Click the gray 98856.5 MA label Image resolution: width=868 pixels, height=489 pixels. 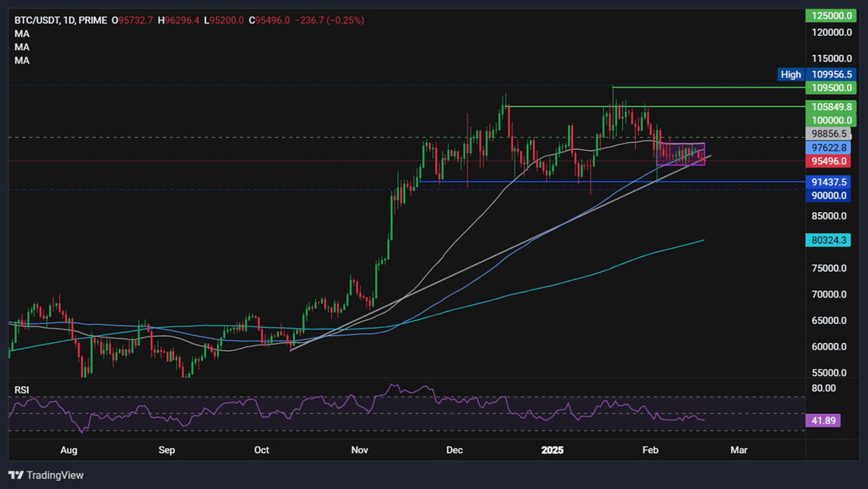[828, 133]
